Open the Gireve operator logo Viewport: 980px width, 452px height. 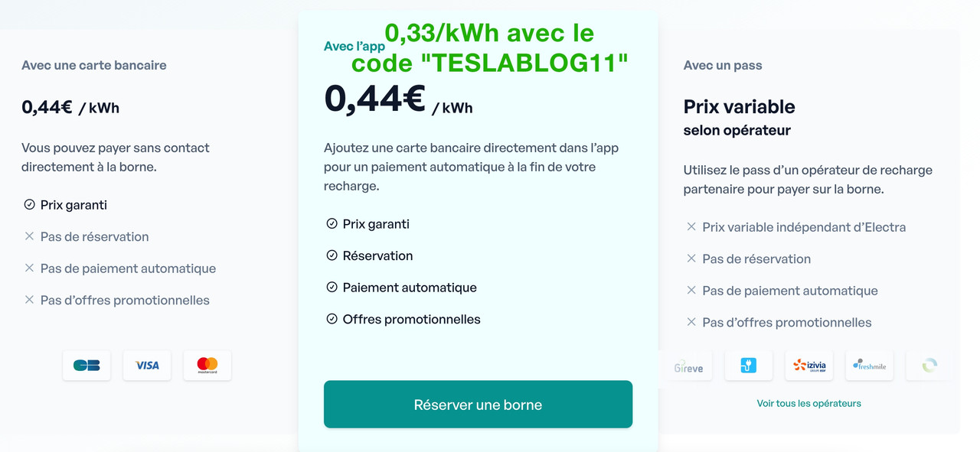pyautogui.click(x=688, y=366)
